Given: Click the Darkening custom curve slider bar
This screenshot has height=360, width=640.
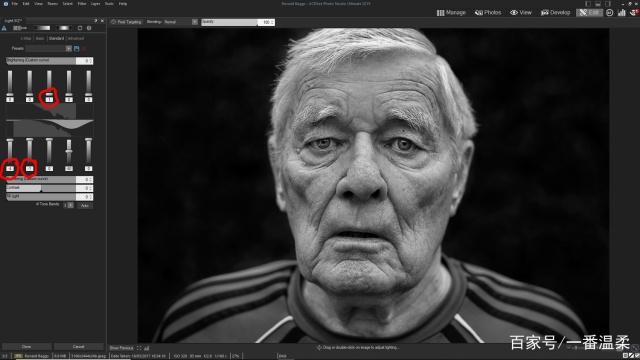Looking at the screenshot, I should pos(41,180).
